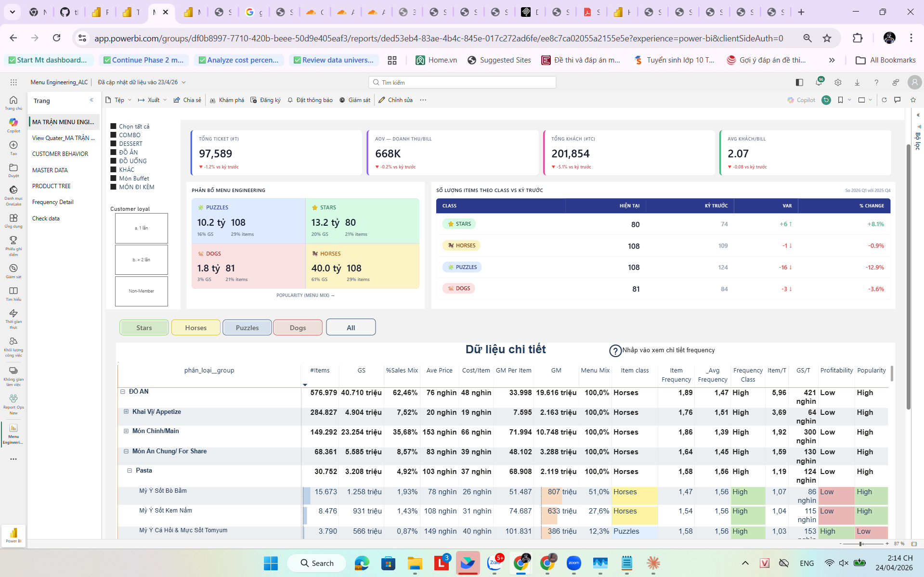Screen dimensions: 924x577
Task: Collapse the Pasta row in the table
Action: (129, 470)
